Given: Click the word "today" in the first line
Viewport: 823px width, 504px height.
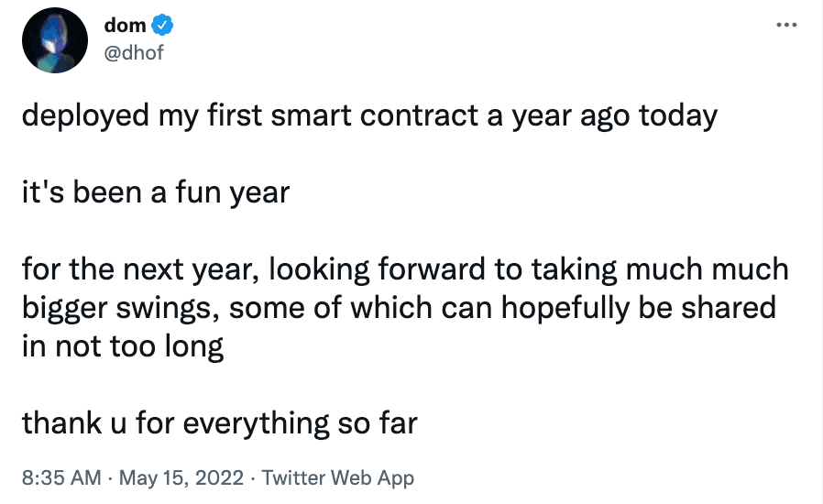Looking at the screenshot, I should 677,116.
